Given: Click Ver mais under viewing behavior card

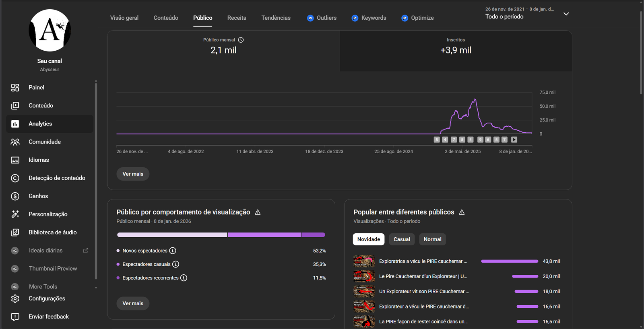Looking at the screenshot, I should tap(133, 304).
